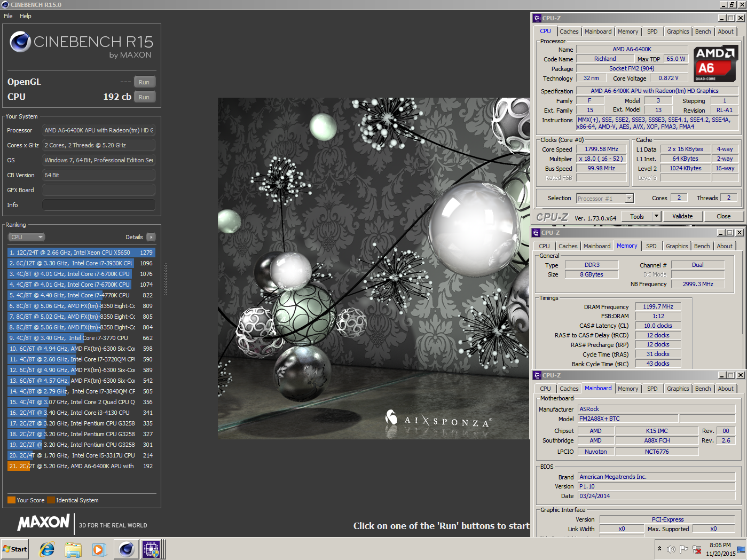Click the Identical System legend swatch
747x560 pixels.
[51, 500]
